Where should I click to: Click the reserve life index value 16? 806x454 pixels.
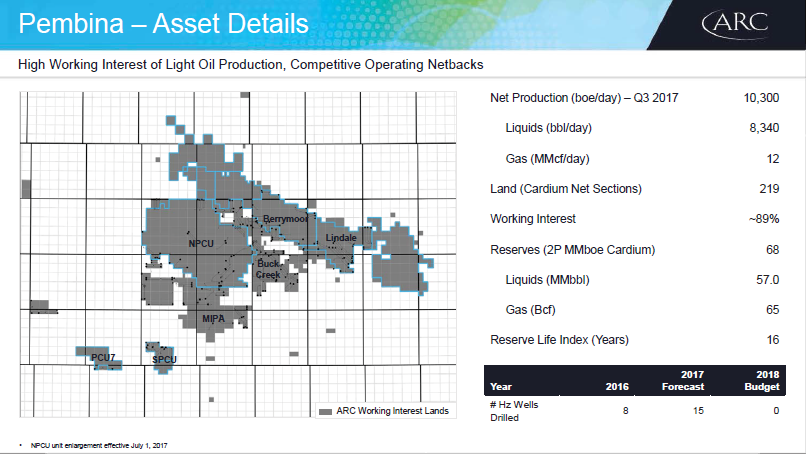(x=773, y=340)
